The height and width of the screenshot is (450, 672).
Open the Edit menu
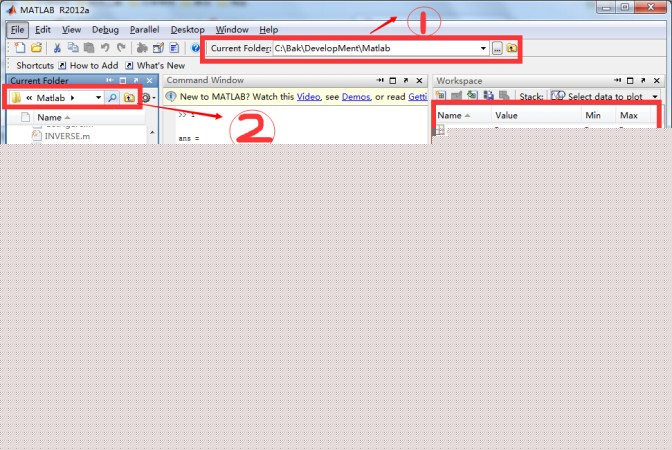coord(43,30)
